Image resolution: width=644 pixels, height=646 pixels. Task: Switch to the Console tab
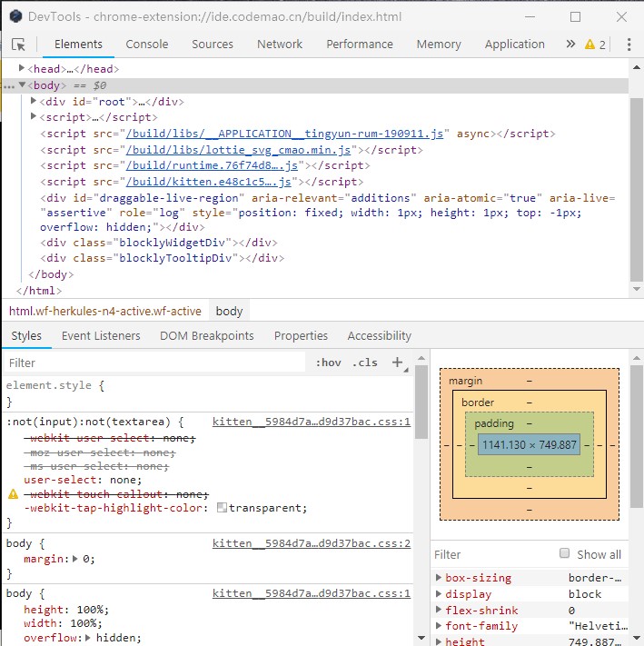(147, 45)
